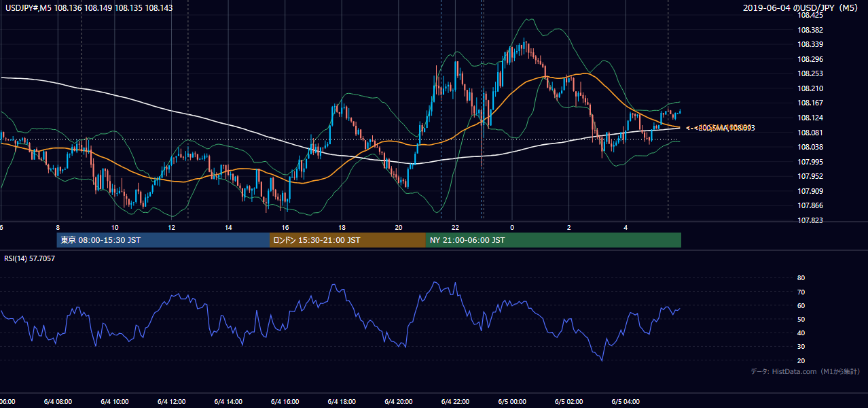This screenshot has width=868, height=408.
Task: Click hour label 12 under the price chart
Action: click(x=171, y=227)
